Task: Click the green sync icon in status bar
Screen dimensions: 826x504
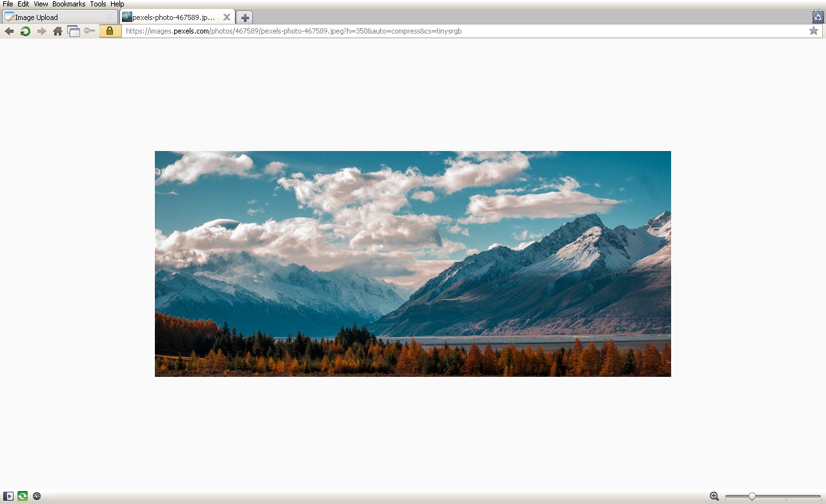Action: click(23, 496)
